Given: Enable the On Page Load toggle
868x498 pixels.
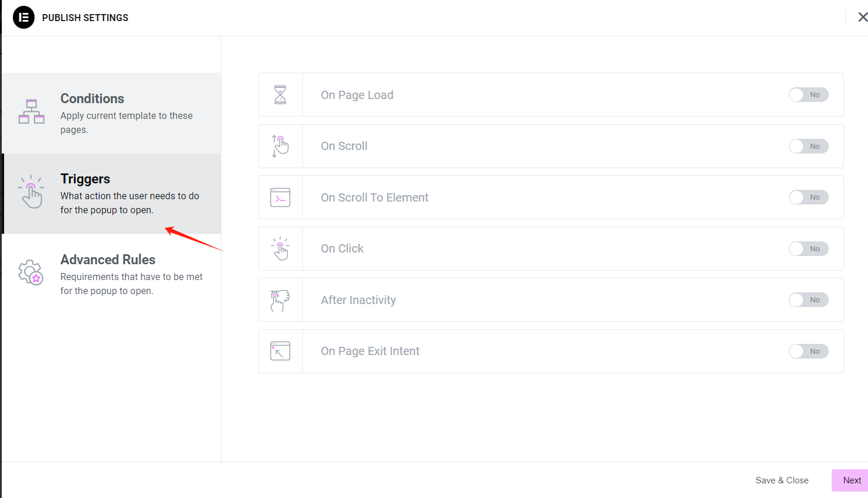Looking at the screenshot, I should [808, 95].
